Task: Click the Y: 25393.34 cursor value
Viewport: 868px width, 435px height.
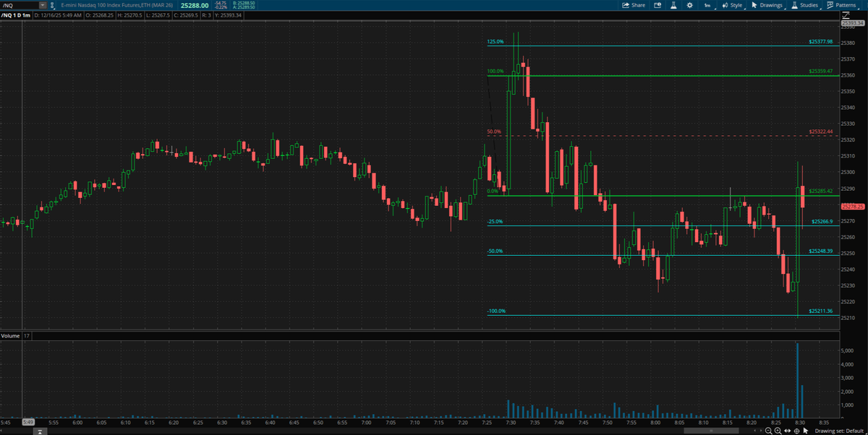Action: click(x=229, y=15)
